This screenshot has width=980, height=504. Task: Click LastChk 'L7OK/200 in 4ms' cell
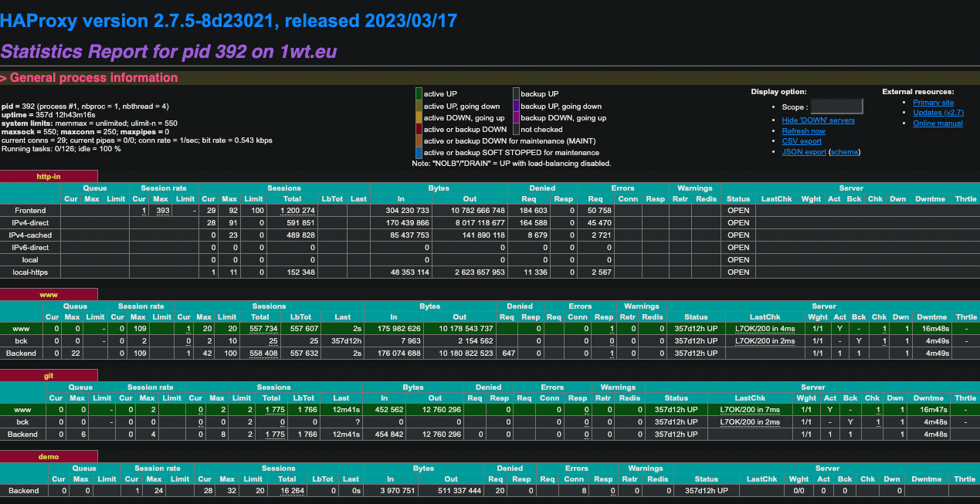point(765,329)
